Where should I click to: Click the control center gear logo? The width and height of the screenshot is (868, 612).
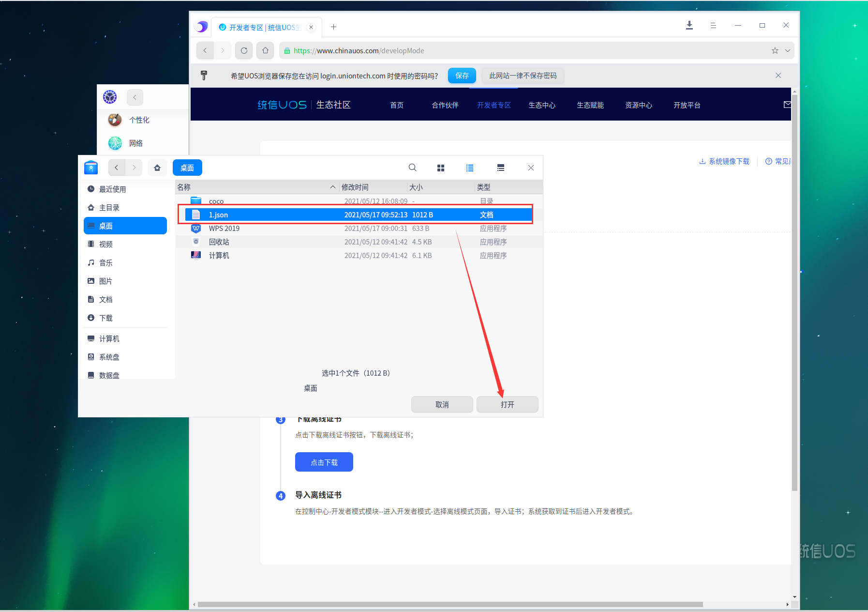pyautogui.click(x=110, y=97)
